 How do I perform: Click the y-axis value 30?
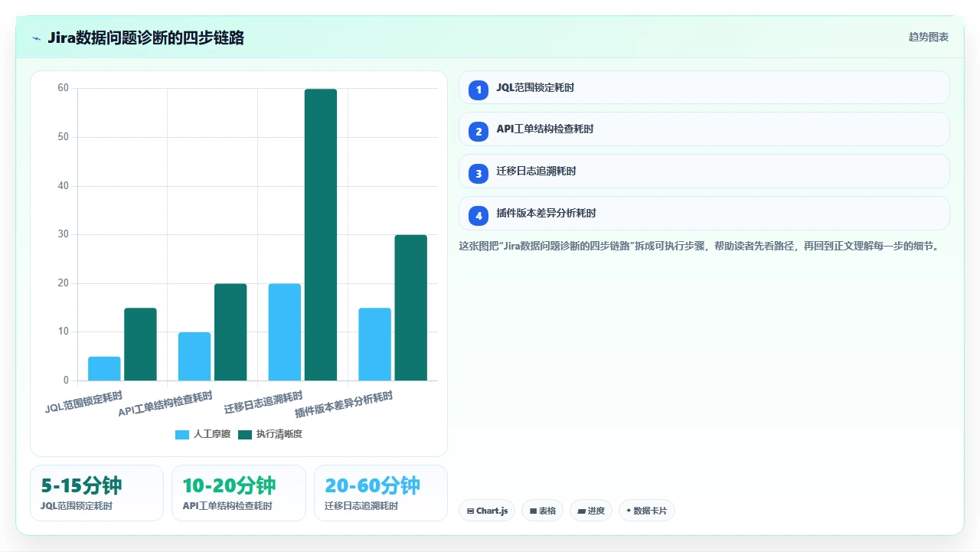[63, 234]
